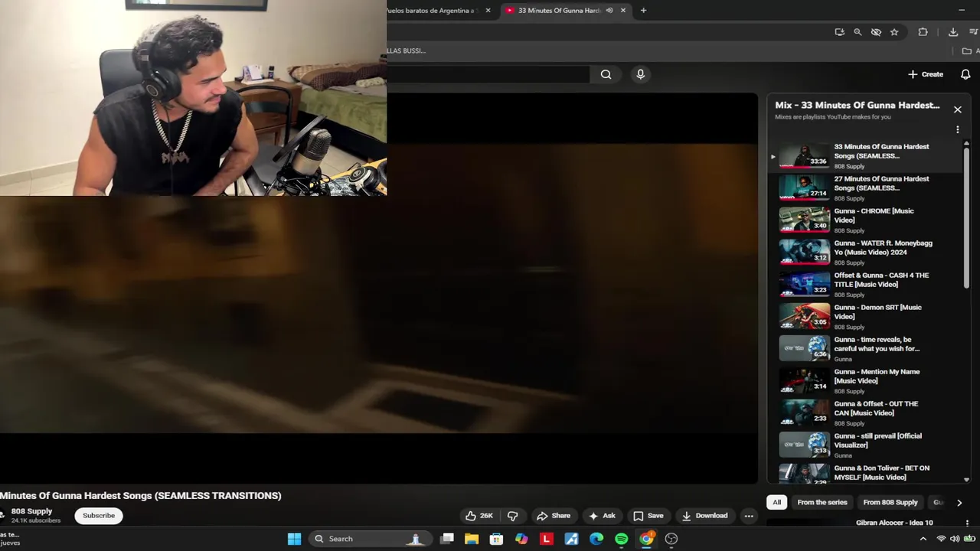
Task: Close the 33 Minutes Of Gunna tab
Action: [623, 11]
